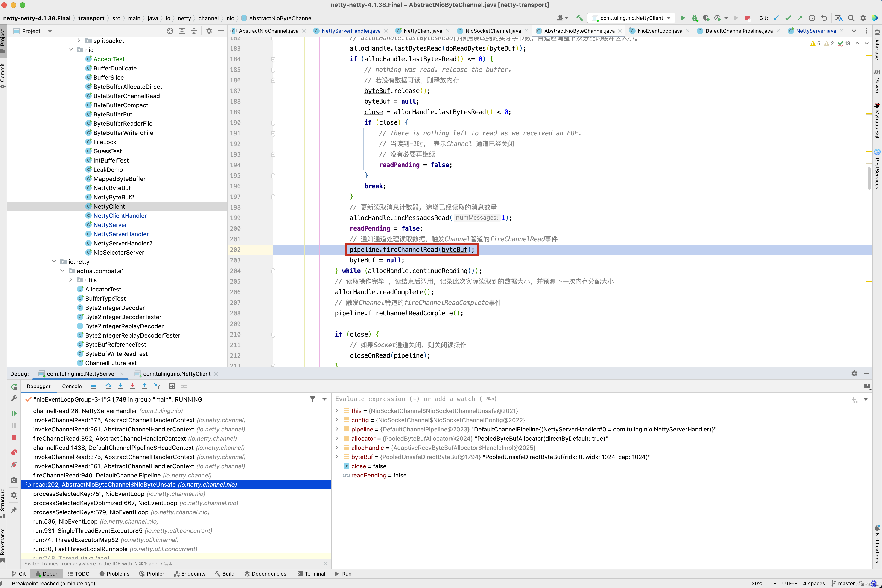Screen dimensions: 882x588
Task: Click the Step Into debugger icon
Action: pyautogui.click(x=121, y=386)
